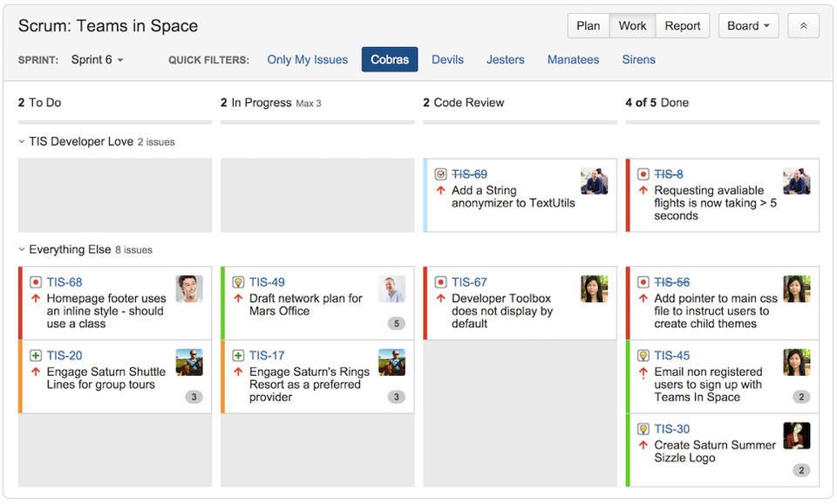Click the new feature icon on TIS-20
837x504 pixels.
click(x=36, y=355)
